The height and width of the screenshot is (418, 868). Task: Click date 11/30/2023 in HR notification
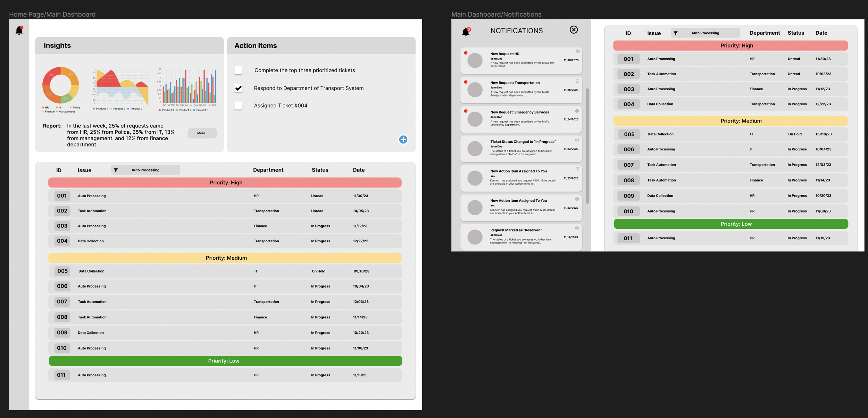[571, 60]
